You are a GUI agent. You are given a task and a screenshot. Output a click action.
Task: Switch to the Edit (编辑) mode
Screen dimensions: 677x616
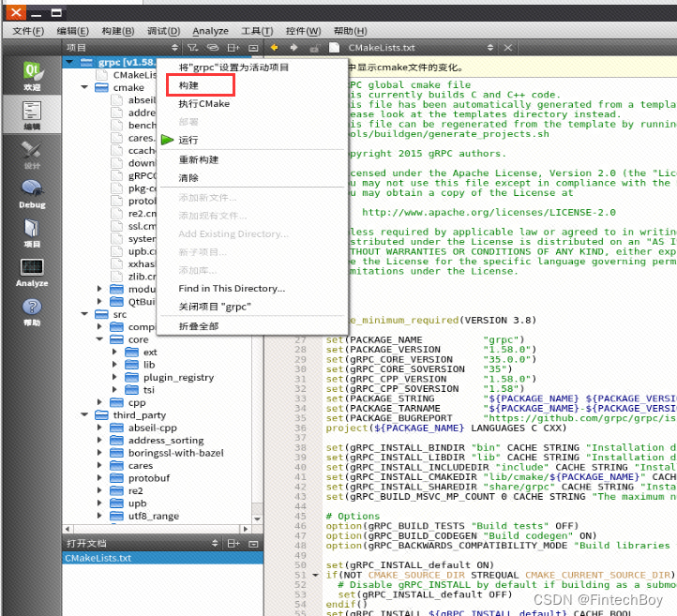coord(32,114)
